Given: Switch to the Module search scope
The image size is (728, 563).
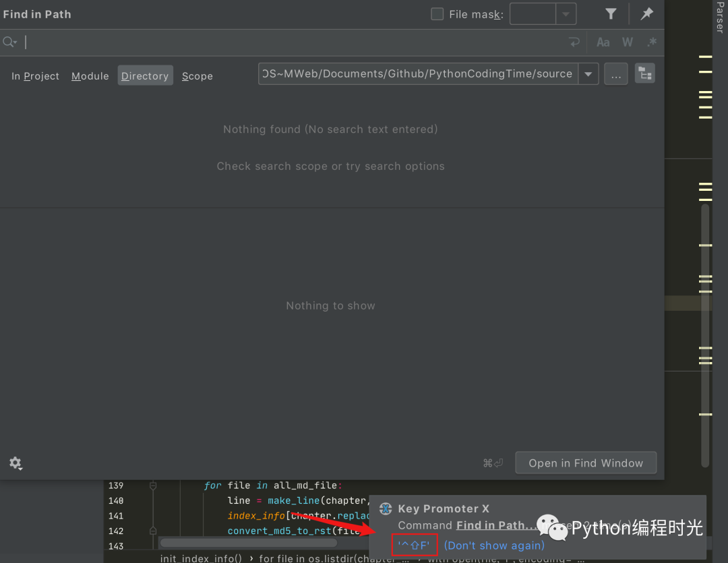Looking at the screenshot, I should (x=90, y=76).
